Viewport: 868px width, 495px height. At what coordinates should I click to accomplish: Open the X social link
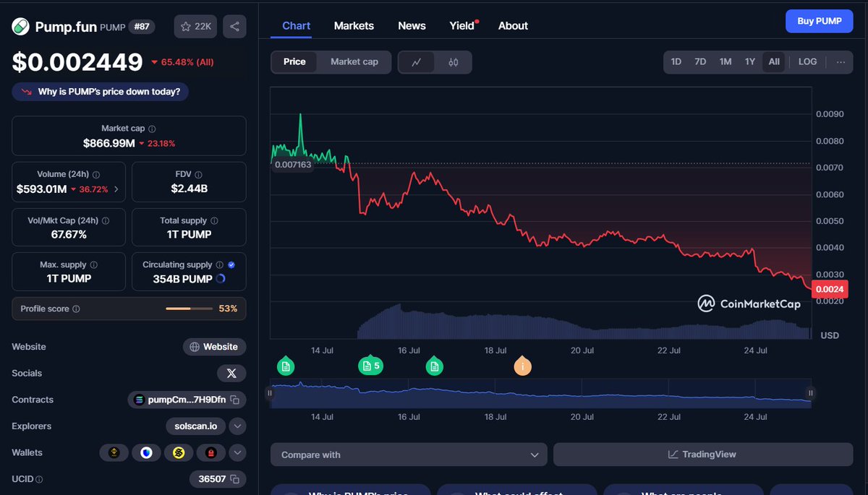tap(231, 374)
